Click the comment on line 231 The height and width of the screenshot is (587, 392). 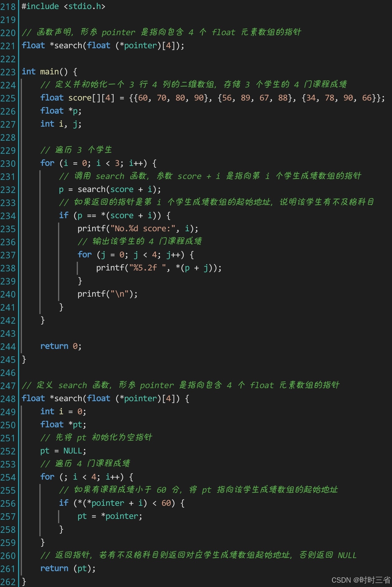coord(210,176)
